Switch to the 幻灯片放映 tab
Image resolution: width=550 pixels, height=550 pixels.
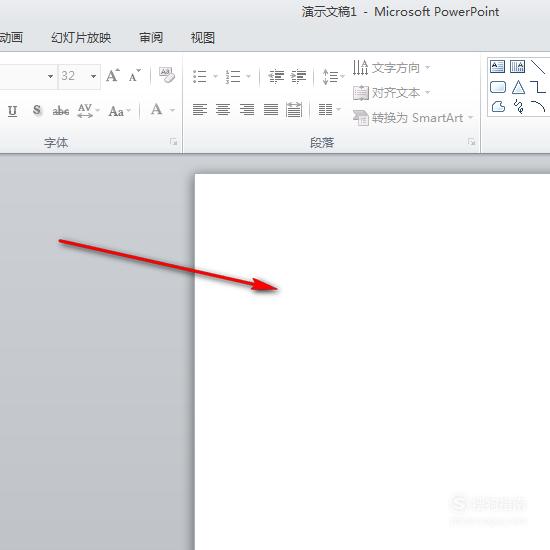[x=81, y=38]
